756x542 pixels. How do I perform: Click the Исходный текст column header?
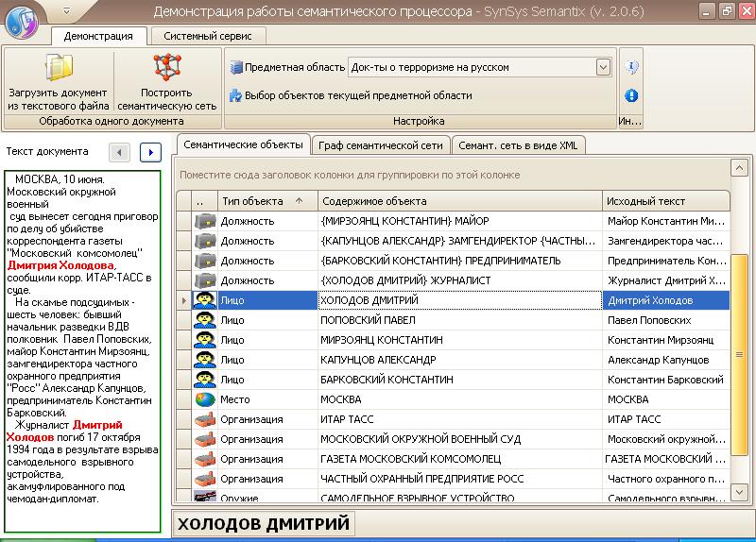click(x=666, y=201)
